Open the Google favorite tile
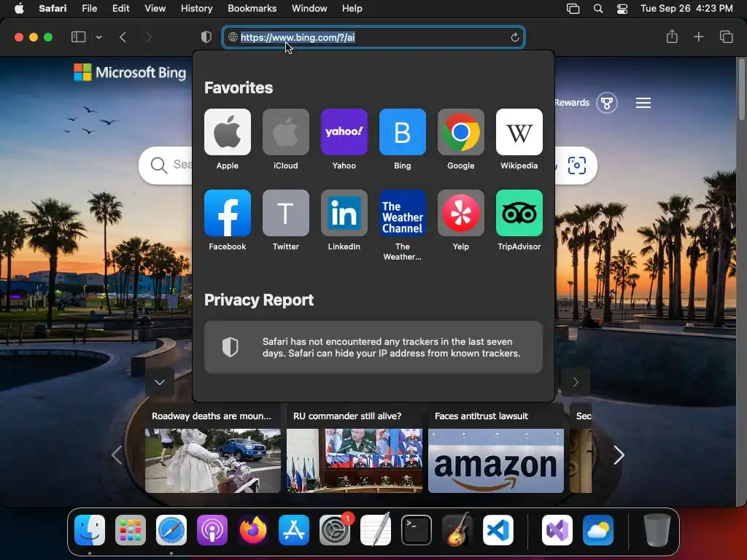Viewport: 747px width, 560px height. (461, 132)
